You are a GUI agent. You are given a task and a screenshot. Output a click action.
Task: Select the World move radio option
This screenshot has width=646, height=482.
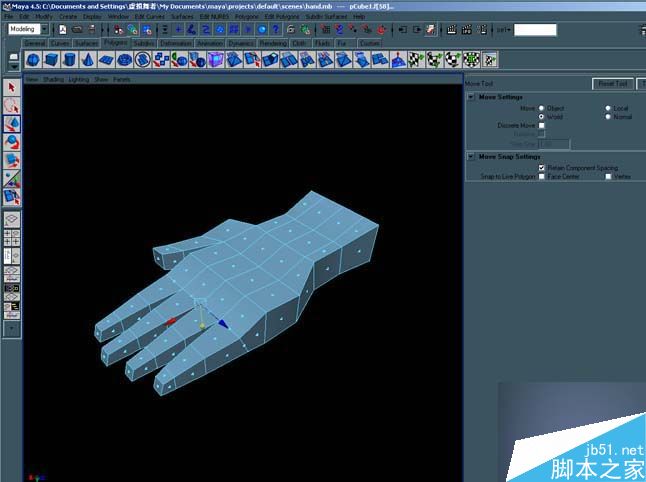point(541,117)
